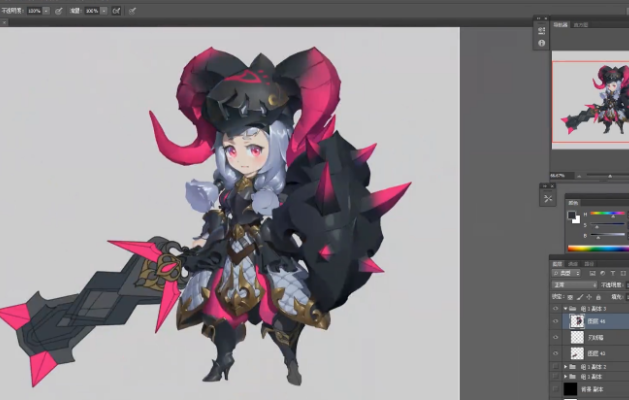Image resolution: width=629 pixels, height=400 pixels.
Task: Click the opacity value field 100%
Action: (34, 11)
